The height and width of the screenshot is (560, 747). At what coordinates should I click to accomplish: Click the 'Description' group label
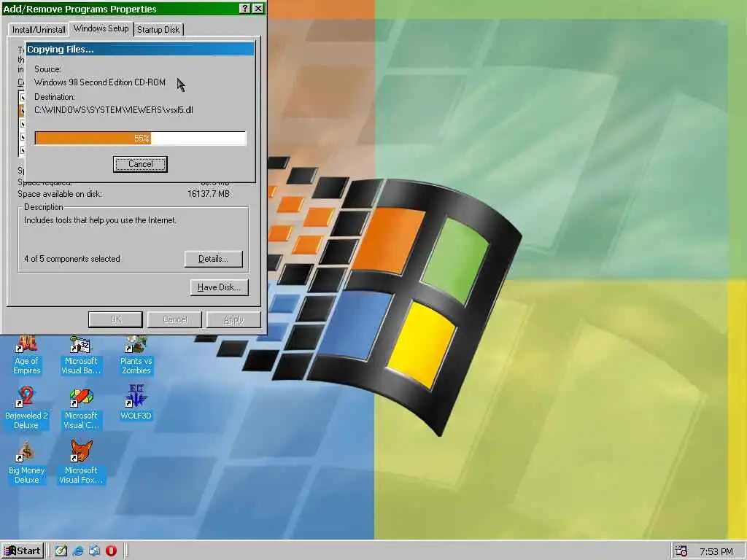click(43, 206)
